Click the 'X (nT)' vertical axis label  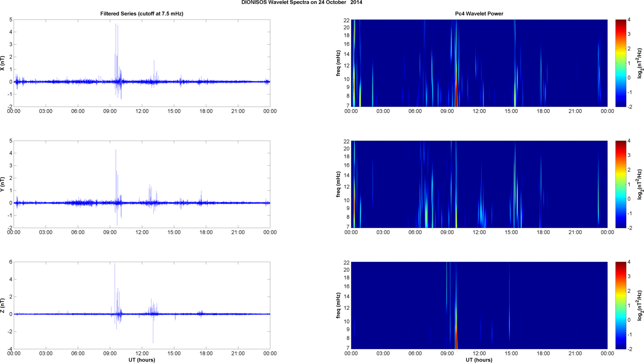click(3, 63)
